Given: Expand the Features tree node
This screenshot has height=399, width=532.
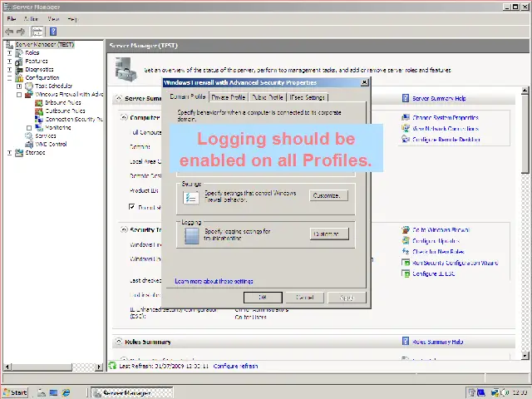Looking at the screenshot, I should 9,62.
